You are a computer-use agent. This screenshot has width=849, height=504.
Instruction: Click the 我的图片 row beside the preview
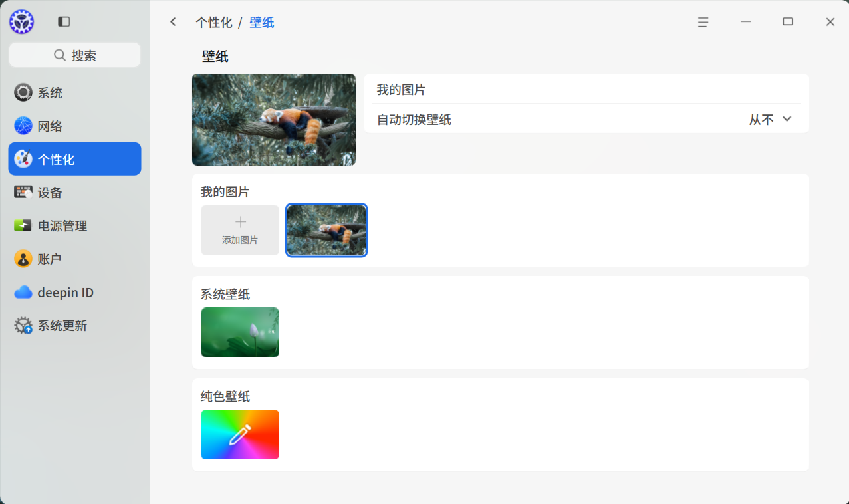pyautogui.click(x=586, y=89)
